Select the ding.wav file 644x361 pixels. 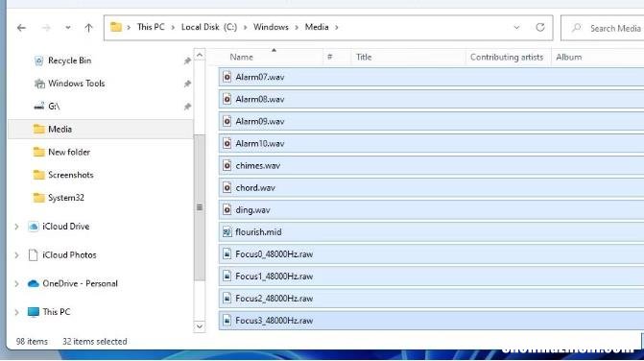pyautogui.click(x=431, y=210)
